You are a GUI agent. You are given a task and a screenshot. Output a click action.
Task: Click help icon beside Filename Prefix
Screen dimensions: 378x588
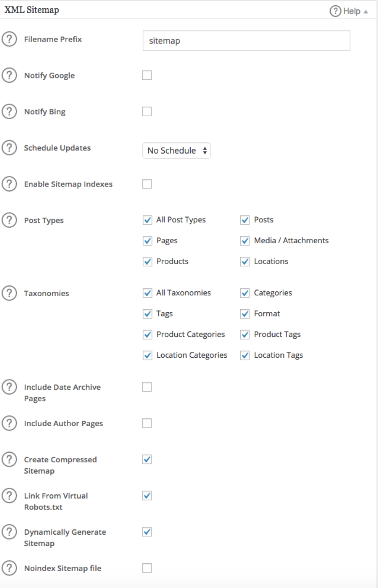(8, 39)
